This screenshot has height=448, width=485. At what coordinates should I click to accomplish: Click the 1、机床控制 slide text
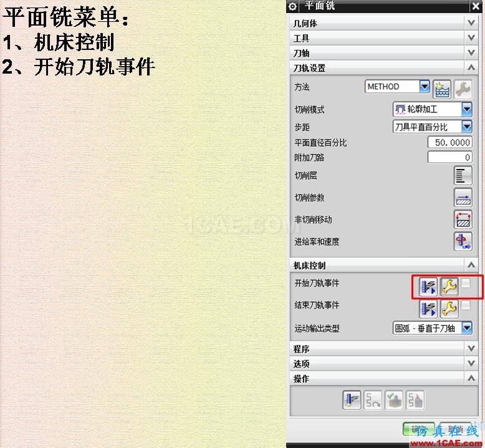[x=59, y=42]
